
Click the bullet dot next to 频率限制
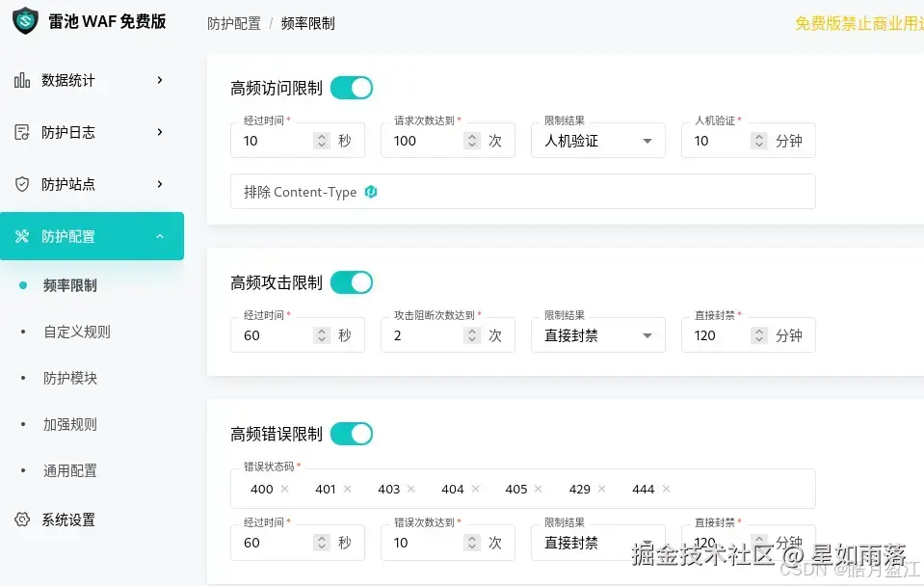point(22,285)
